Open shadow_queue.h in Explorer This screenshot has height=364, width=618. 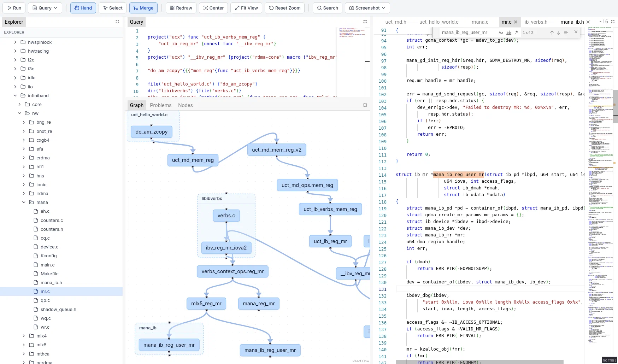coord(61,309)
